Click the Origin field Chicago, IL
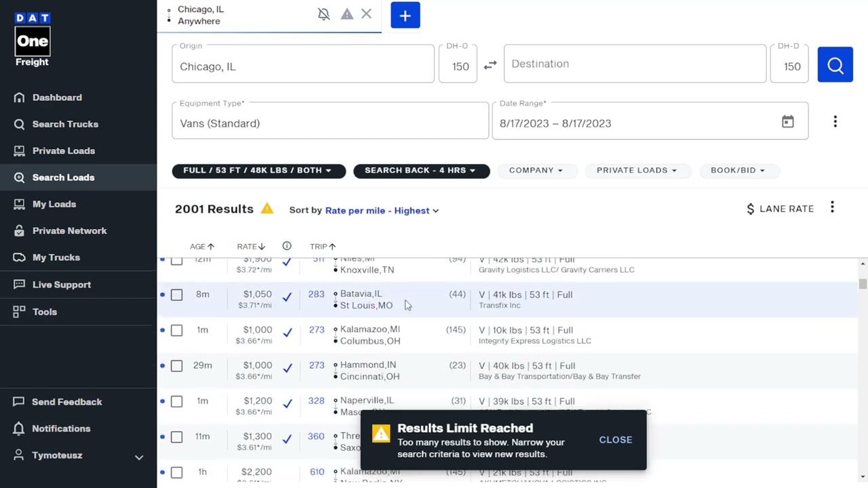This screenshot has height=488, width=868. 303,64
